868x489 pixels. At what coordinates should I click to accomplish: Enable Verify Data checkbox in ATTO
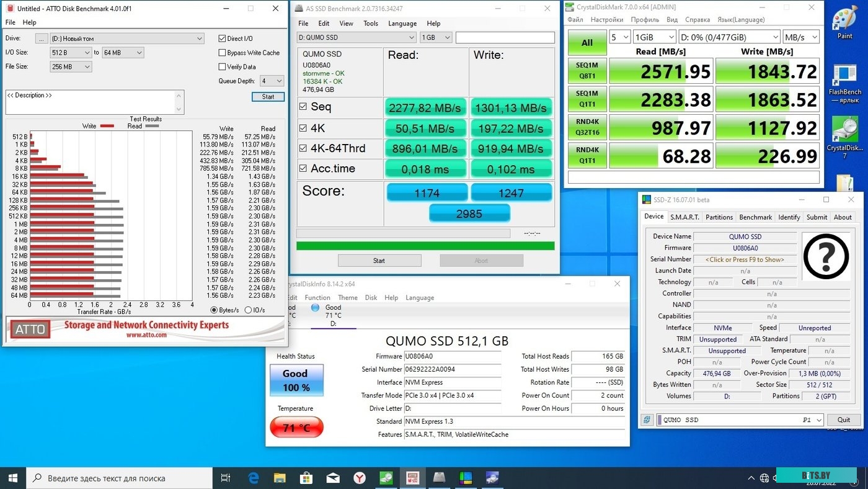(x=222, y=67)
